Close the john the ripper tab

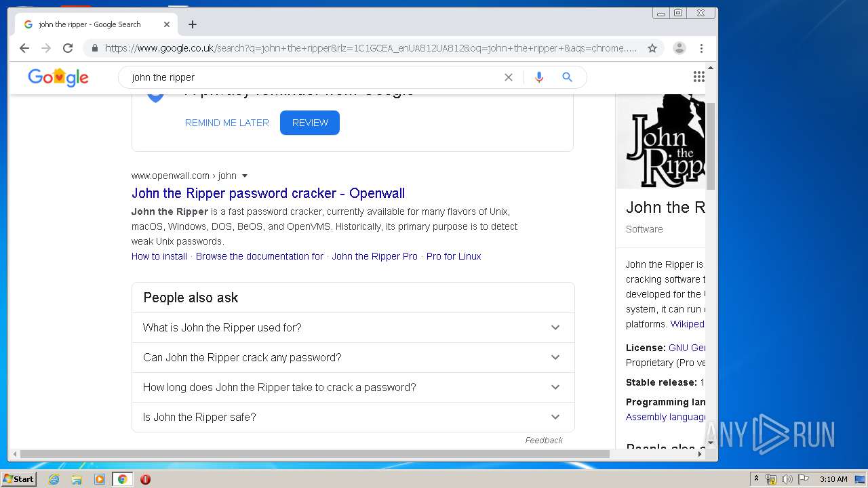coord(167,24)
